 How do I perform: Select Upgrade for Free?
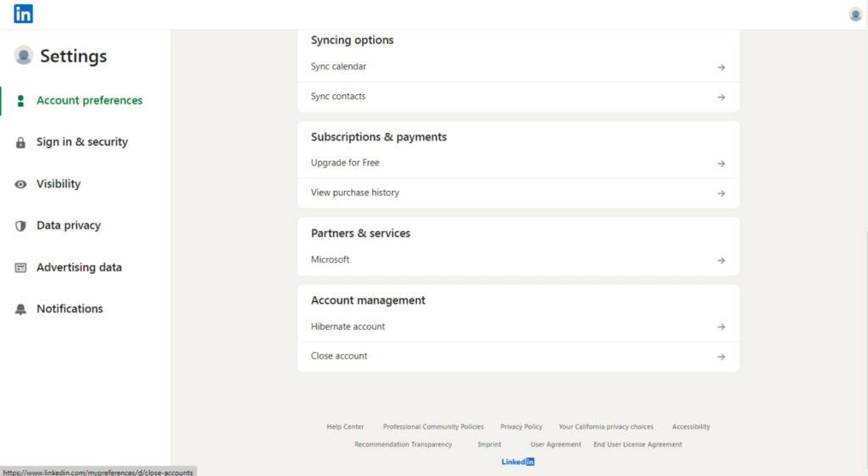coord(345,163)
